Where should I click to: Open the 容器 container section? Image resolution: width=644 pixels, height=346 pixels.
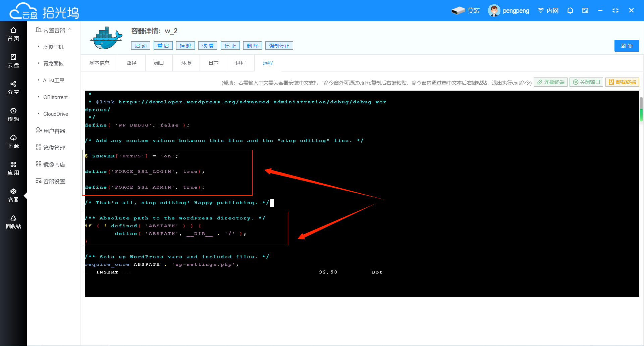pyautogui.click(x=13, y=195)
